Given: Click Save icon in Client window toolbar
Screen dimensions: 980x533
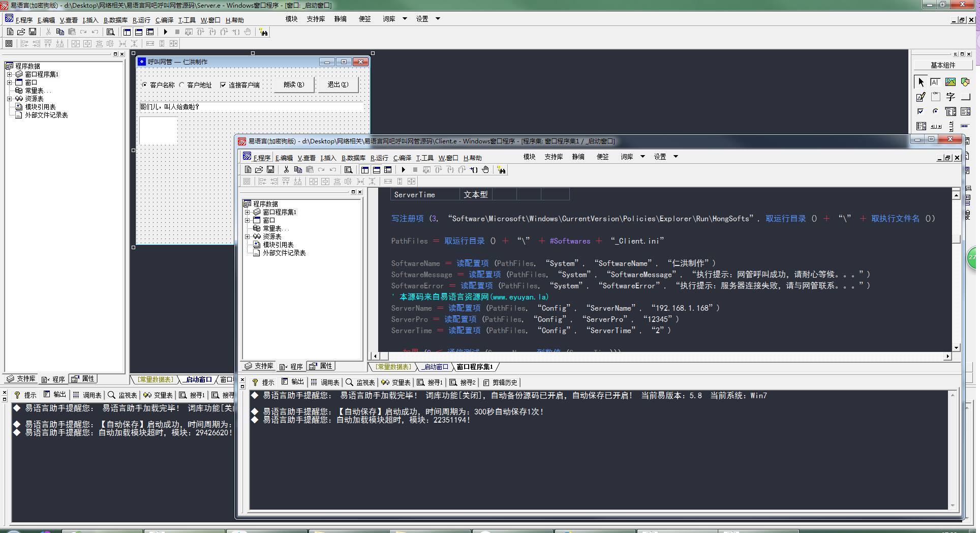Looking at the screenshot, I should pyautogui.click(x=270, y=170).
